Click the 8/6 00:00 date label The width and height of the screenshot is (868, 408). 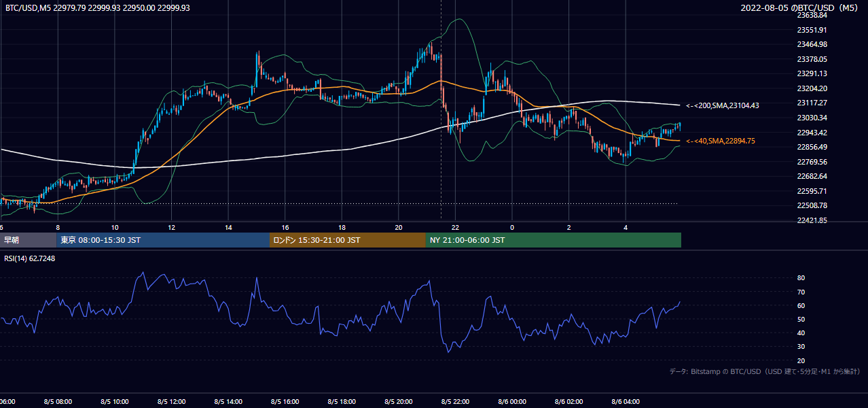(x=512, y=402)
